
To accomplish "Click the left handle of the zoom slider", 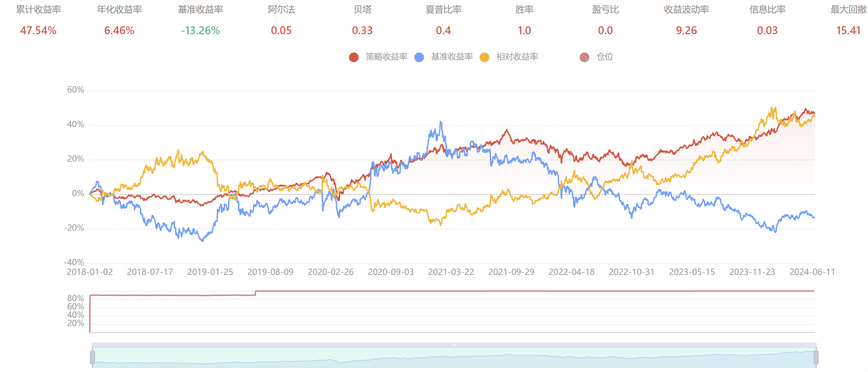I will click(92, 357).
